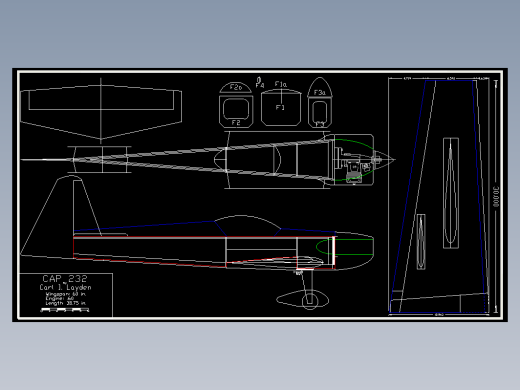Select the engine drawing in top view
Screen dimensions: 520x390
pos(355,166)
